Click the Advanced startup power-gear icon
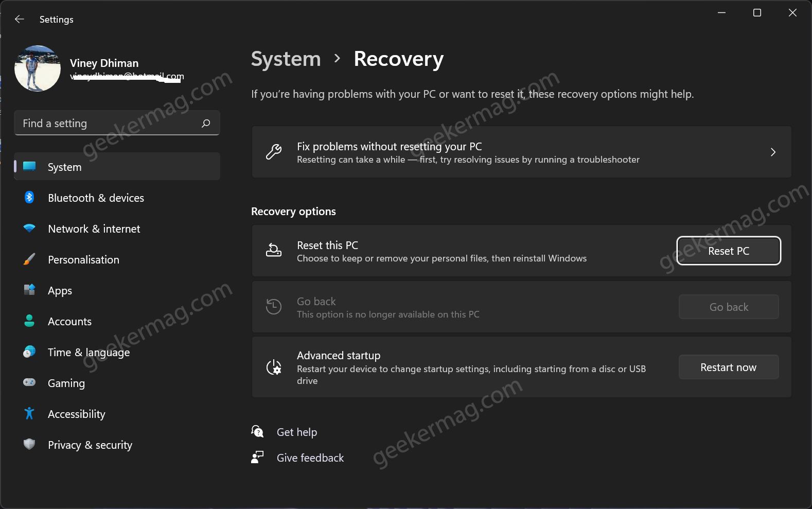The width and height of the screenshot is (812, 509). (x=274, y=367)
